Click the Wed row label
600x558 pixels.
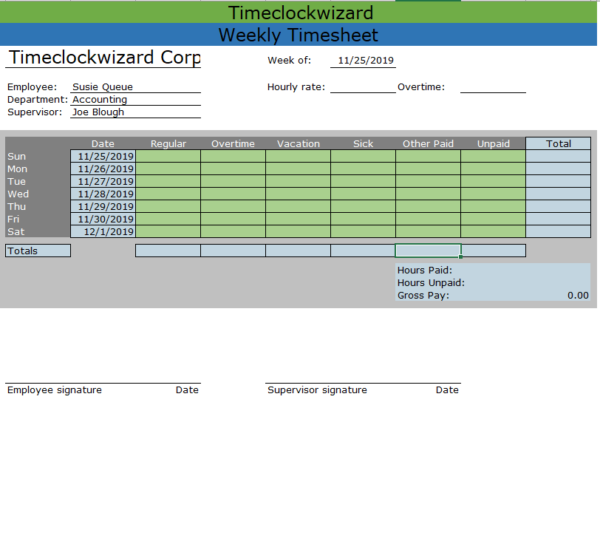click(18, 194)
